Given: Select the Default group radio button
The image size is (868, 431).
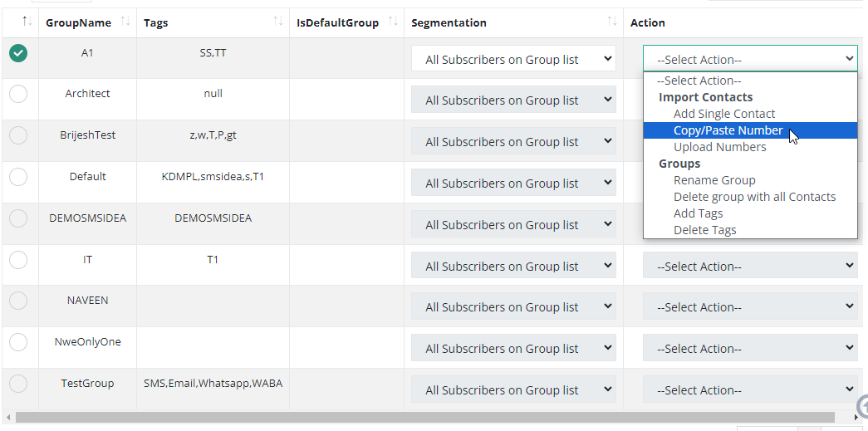Looking at the screenshot, I should pos(18,177).
